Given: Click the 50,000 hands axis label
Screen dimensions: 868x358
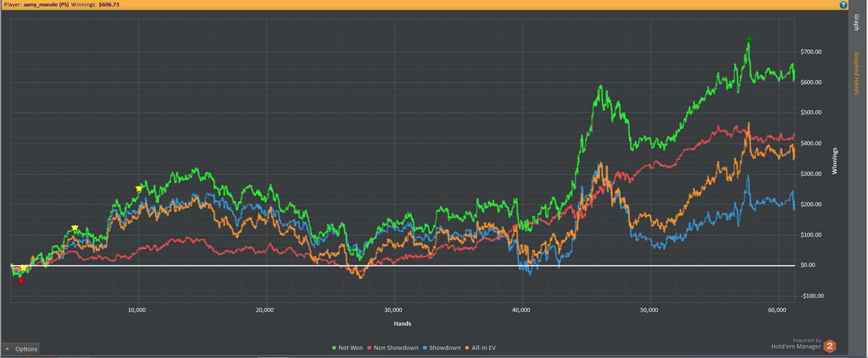Looking at the screenshot, I should (649, 310).
